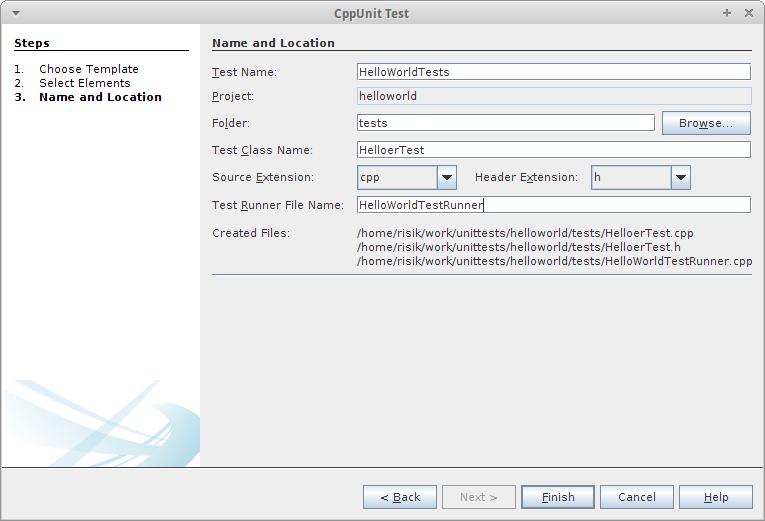Viewport: 765px width, 521px height.
Task: Click the Name and Location panel heading
Action: (273, 43)
